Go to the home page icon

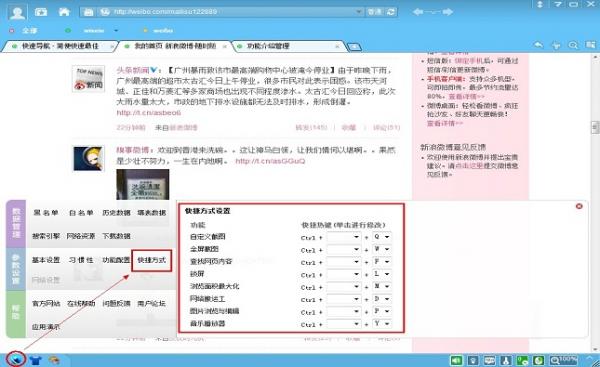[64, 12]
